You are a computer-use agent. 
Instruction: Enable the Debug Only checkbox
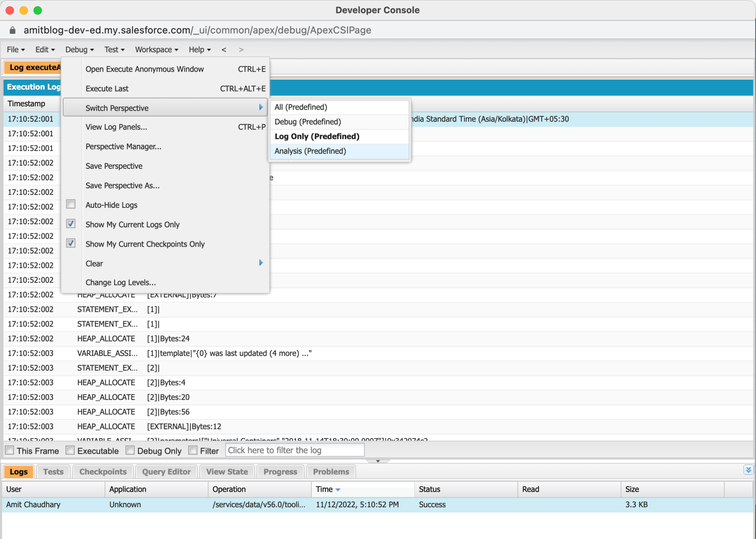[x=130, y=450]
